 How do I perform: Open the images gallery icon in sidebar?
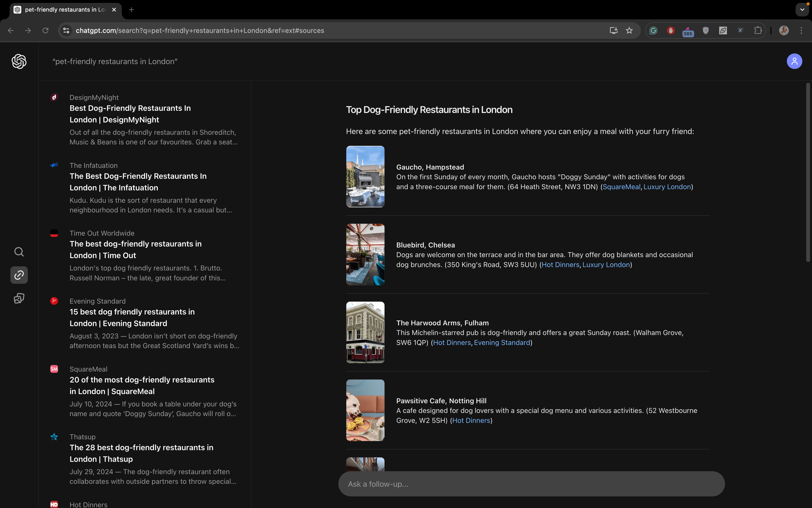pyautogui.click(x=19, y=298)
